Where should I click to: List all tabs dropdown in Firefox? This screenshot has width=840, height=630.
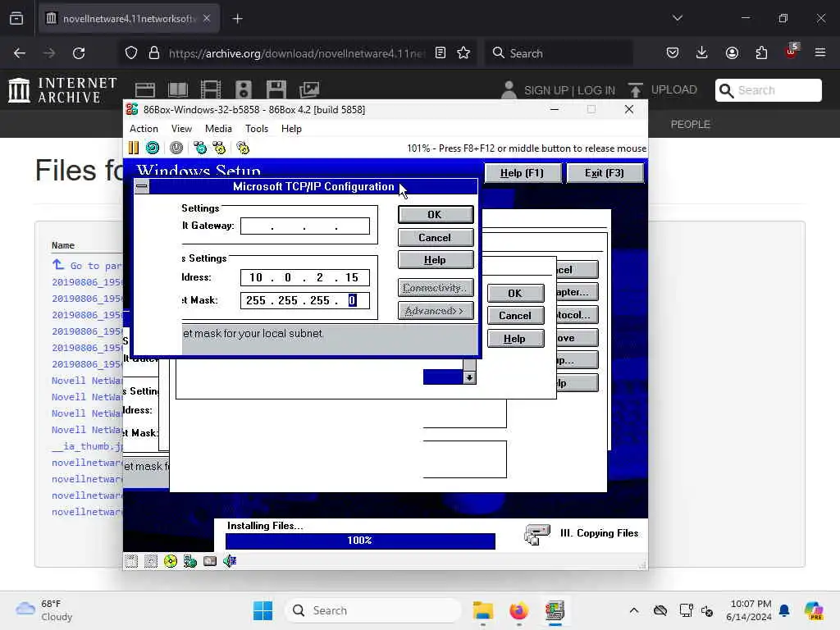click(677, 18)
